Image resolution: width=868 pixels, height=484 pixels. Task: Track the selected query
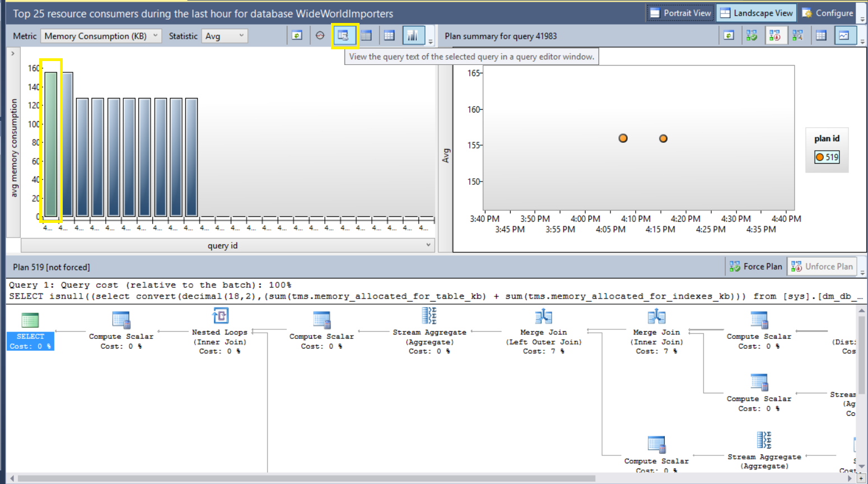coord(320,36)
